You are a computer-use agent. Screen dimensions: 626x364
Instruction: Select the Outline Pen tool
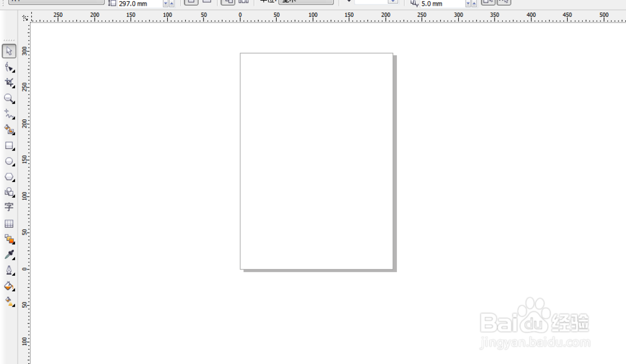pyautogui.click(x=9, y=270)
